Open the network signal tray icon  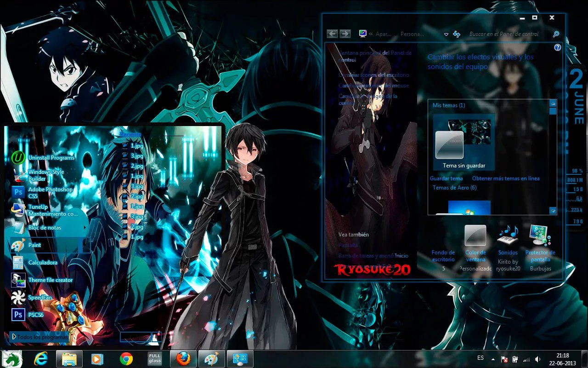tap(526, 359)
